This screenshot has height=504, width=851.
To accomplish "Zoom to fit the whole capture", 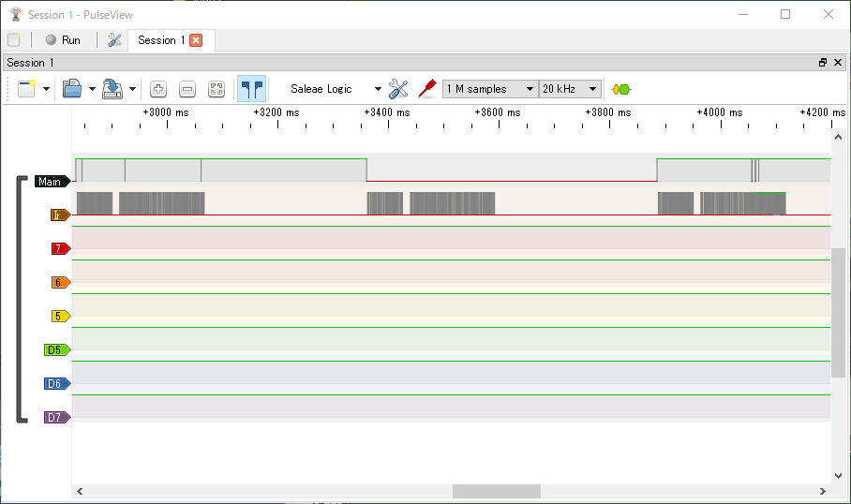I will coord(216,89).
